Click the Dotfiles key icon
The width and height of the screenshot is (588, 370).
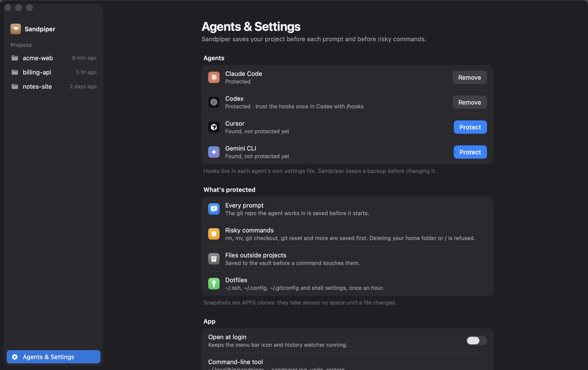pos(214,284)
